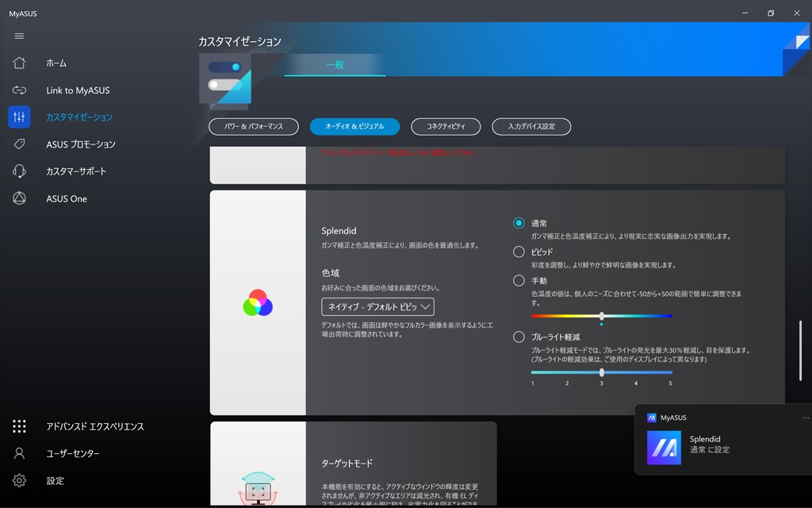
Task: Go to ホーム in sidebar
Action: pos(56,63)
